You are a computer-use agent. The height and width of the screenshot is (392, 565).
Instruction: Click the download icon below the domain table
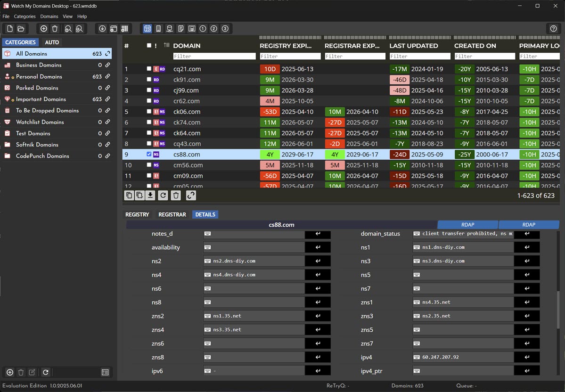pos(151,195)
